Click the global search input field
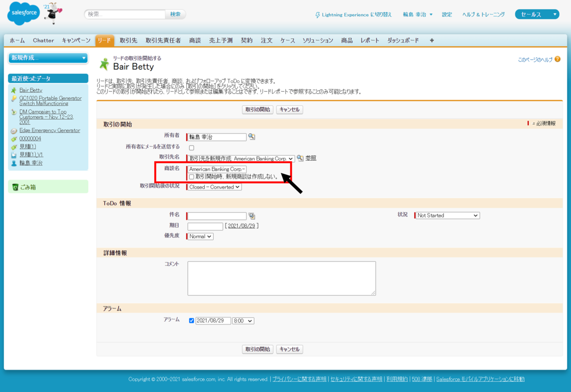Viewport: 571px width, 392px height. [125, 14]
